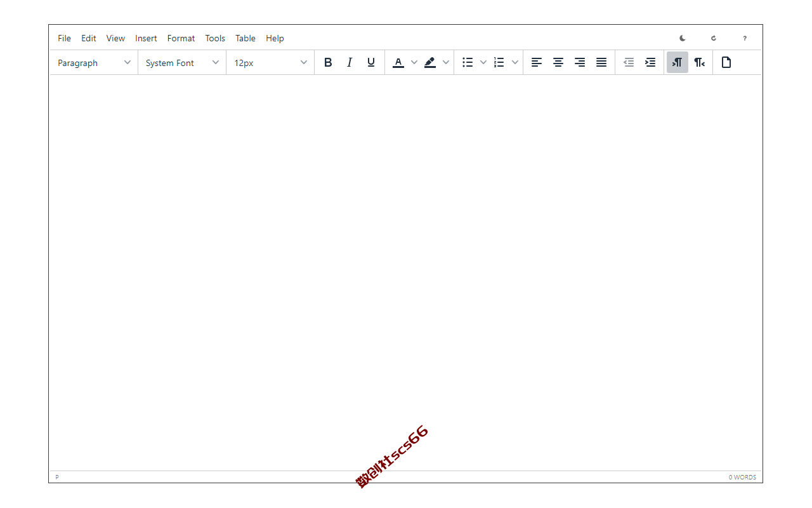The height and width of the screenshot is (508, 812).
Task: Click the P element path in status bar
Action: tap(57, 477)
